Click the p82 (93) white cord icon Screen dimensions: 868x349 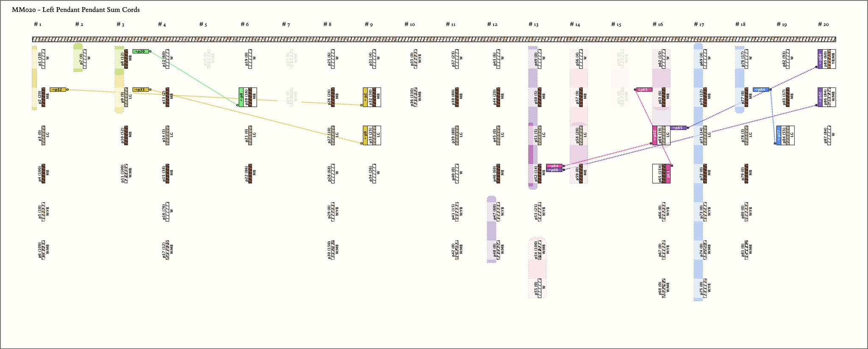[787, 59]
